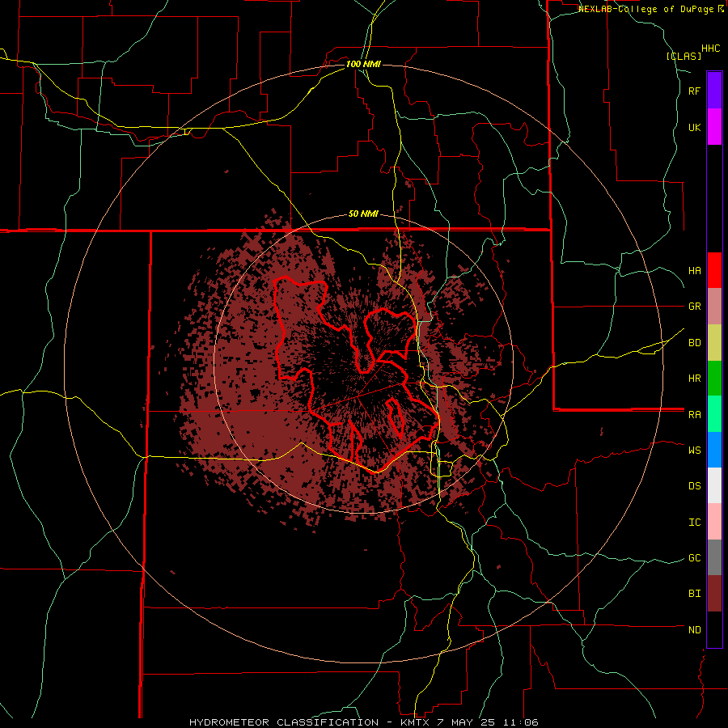Click the 11:06 timestamp
This screenshot has height=728, width=728.
pos(520,722)
